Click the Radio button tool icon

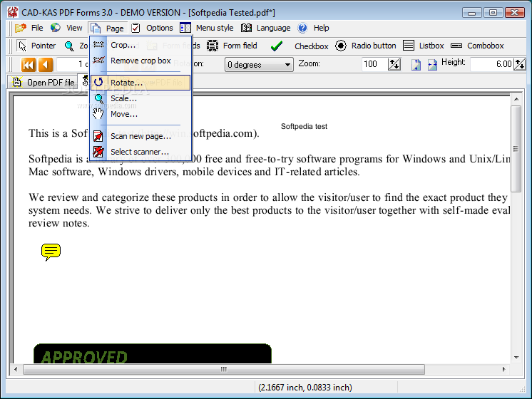click(x=341, y=46)
